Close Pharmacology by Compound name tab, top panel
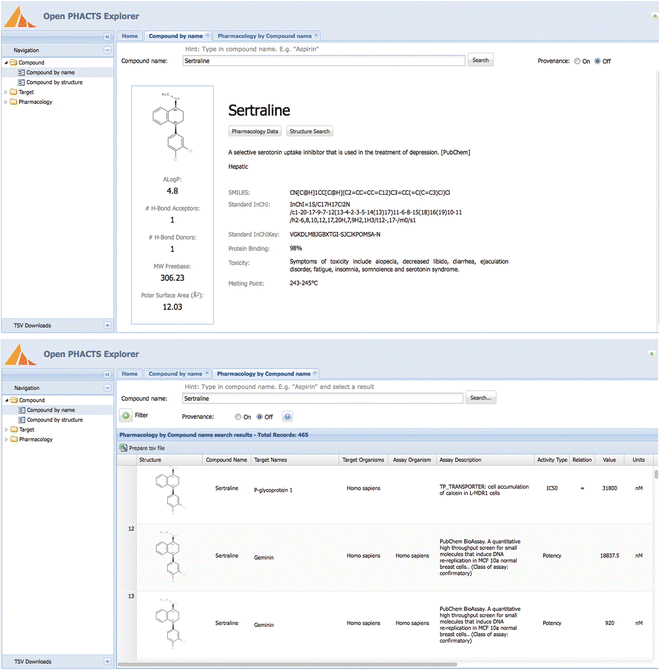 (x=316, y=35)
